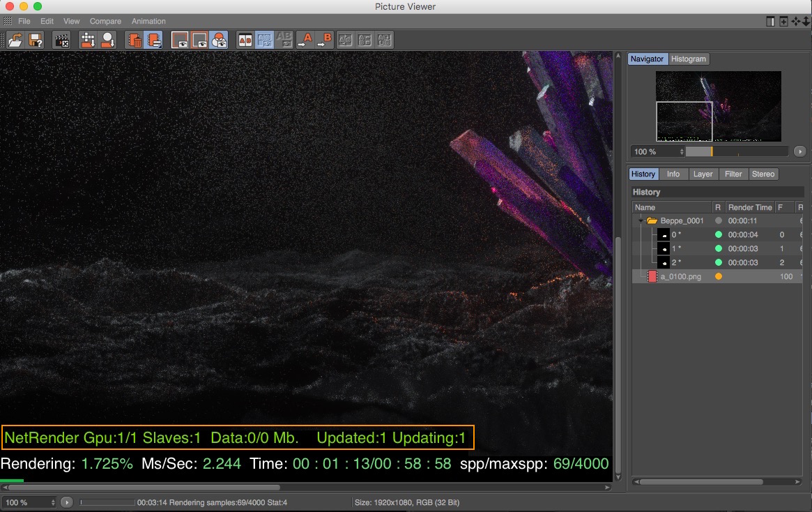Click the Remove All Images icon
The width and height of the screenshot is (812, 512).
tap(154, 40)
